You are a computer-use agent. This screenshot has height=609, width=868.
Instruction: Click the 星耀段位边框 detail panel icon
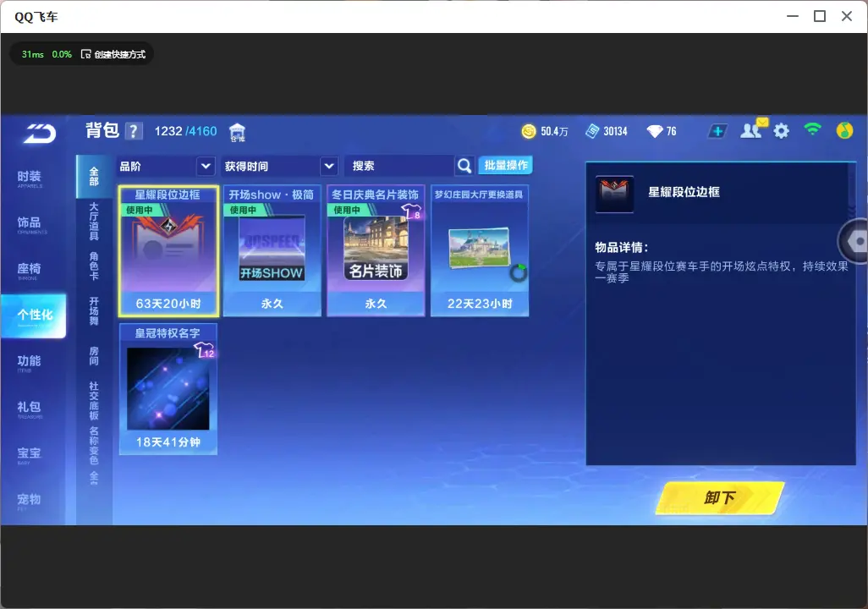pyautogui.click(x=614, y=194)
